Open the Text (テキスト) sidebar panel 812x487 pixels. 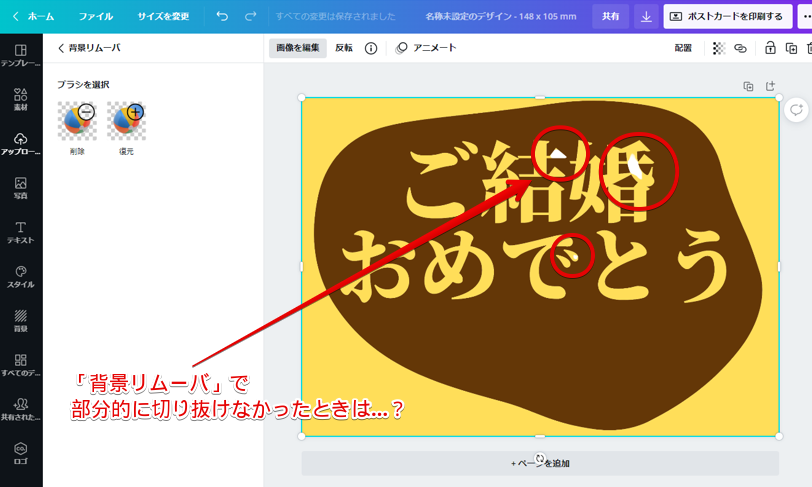click(x=21, y=233)
